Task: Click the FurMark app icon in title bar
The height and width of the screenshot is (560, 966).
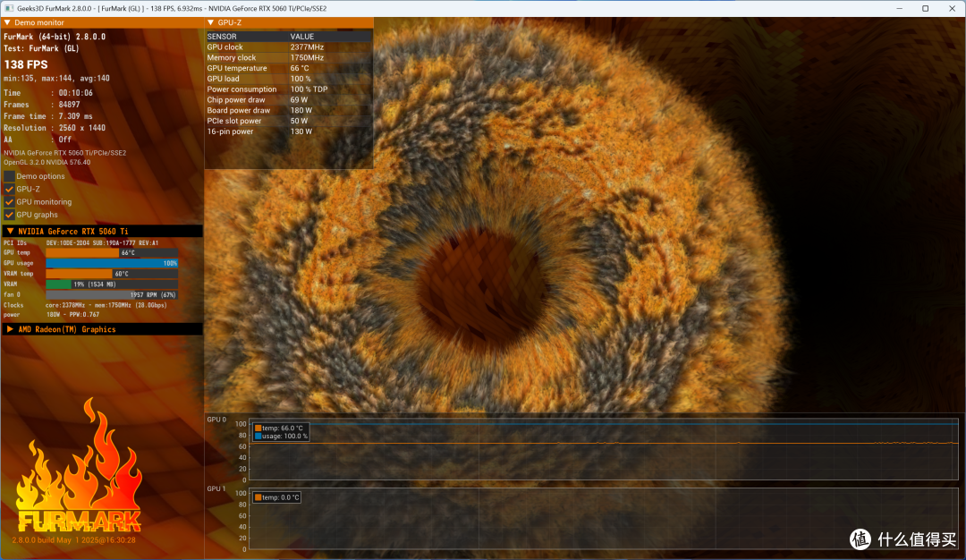Action: click(9, 8)
